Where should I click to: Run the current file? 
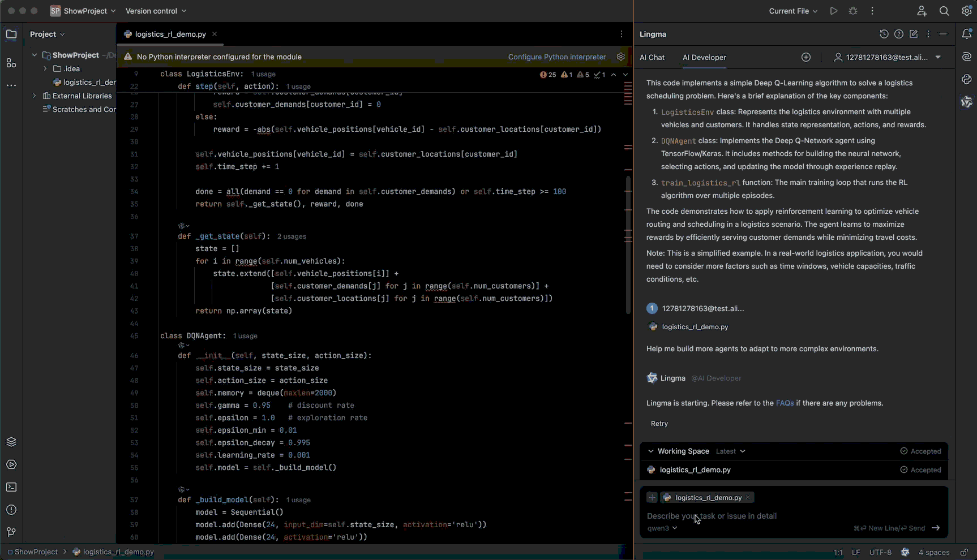coord(834,11)
